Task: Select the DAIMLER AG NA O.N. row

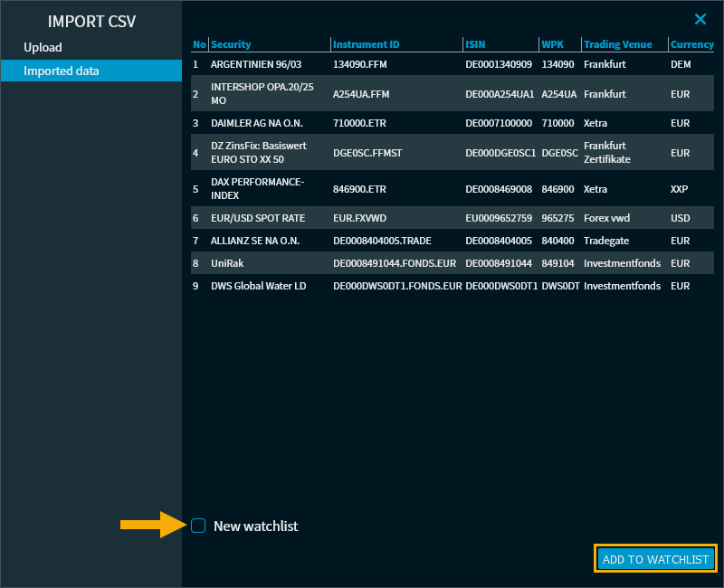Action: coord(257,123)
